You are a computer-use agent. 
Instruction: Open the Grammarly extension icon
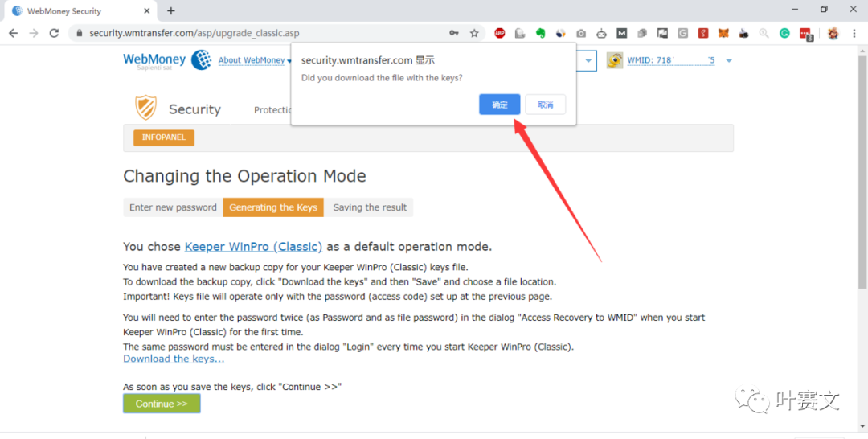point(784,33)
